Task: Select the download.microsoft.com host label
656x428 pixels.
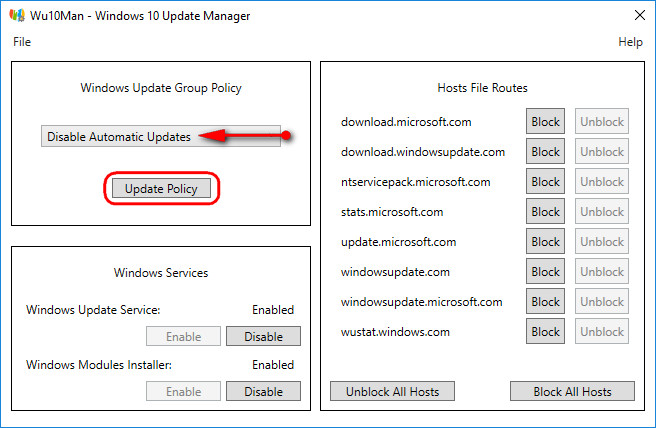Action: pos(406,122)
